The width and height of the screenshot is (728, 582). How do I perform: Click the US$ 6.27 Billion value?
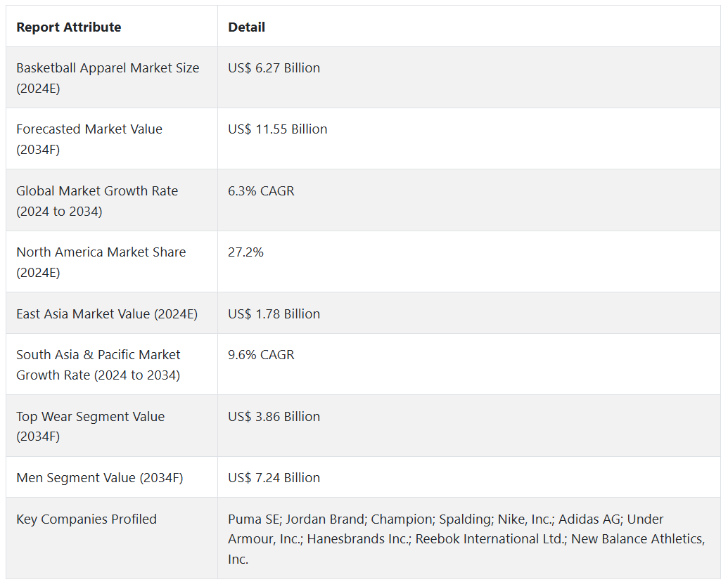[x=274, y=68]
